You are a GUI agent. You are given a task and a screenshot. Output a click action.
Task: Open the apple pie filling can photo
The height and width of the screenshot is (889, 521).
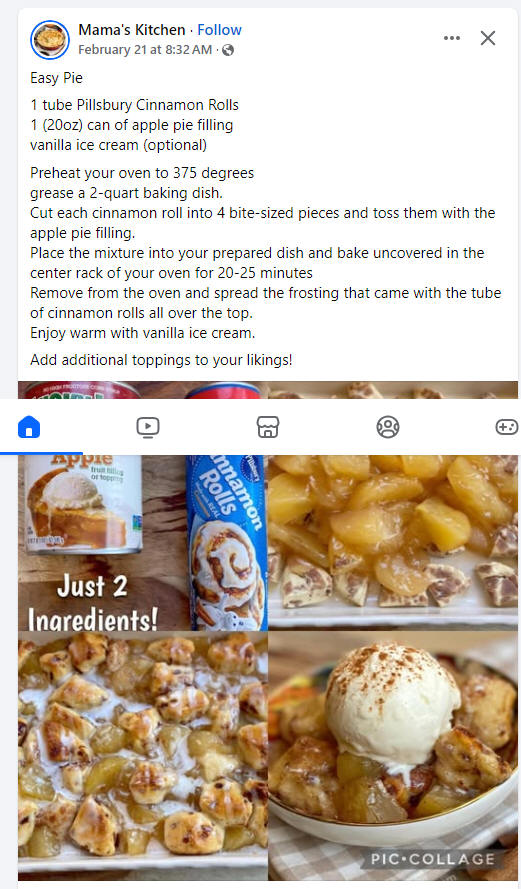(83, 504)
